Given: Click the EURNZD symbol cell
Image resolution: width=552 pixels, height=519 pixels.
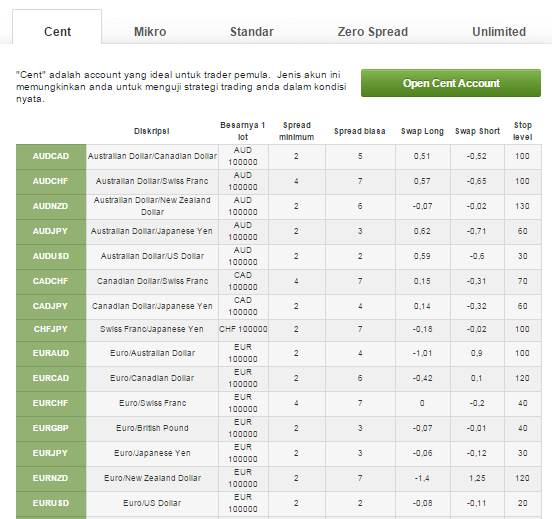Looking at the screenshot, I should coord(51,478).
